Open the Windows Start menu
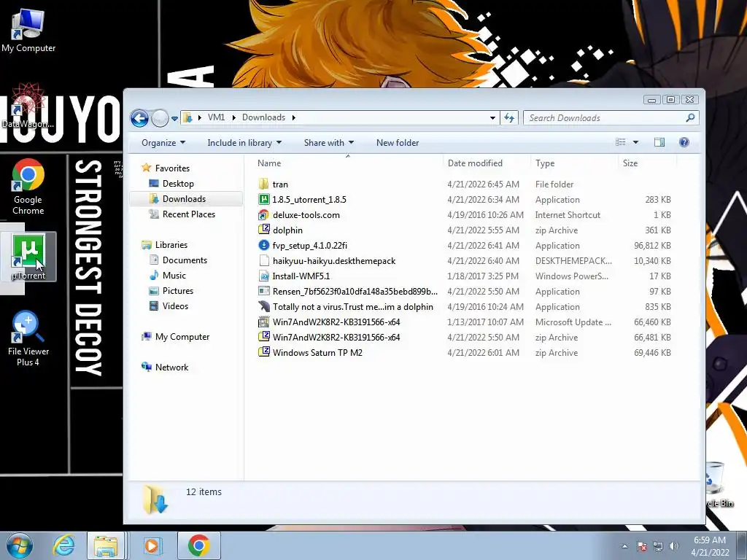 [20, 545]
